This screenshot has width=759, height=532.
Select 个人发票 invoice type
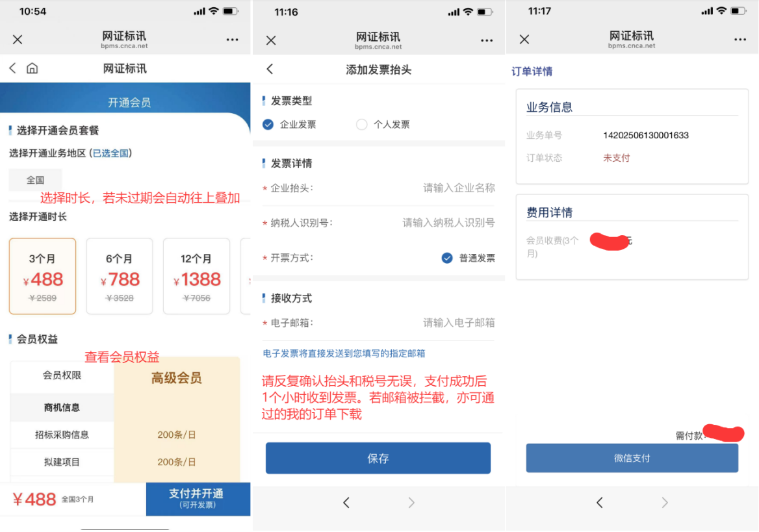[362, 125]
